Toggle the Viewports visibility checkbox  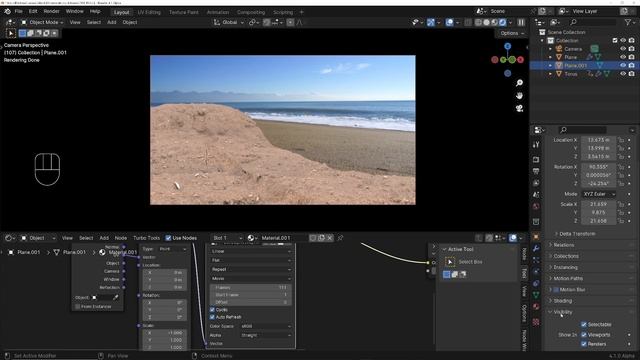[x=584, y=335]
